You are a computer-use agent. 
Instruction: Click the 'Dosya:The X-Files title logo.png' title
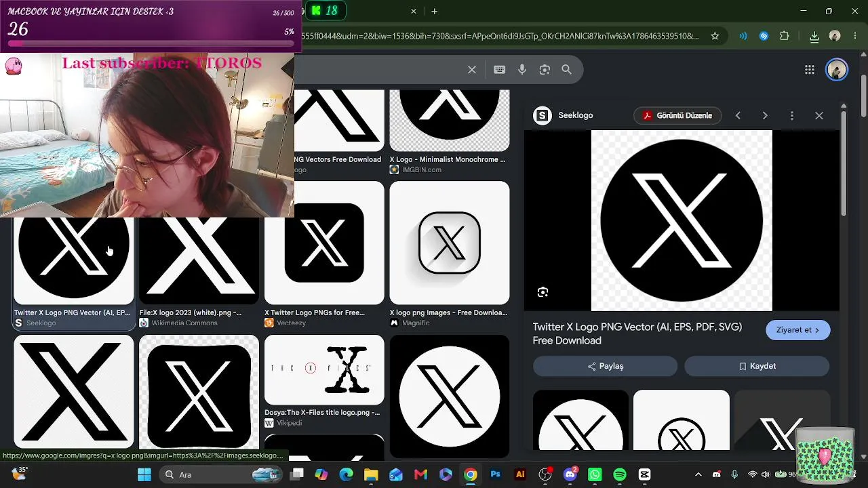tap(322, 412)
